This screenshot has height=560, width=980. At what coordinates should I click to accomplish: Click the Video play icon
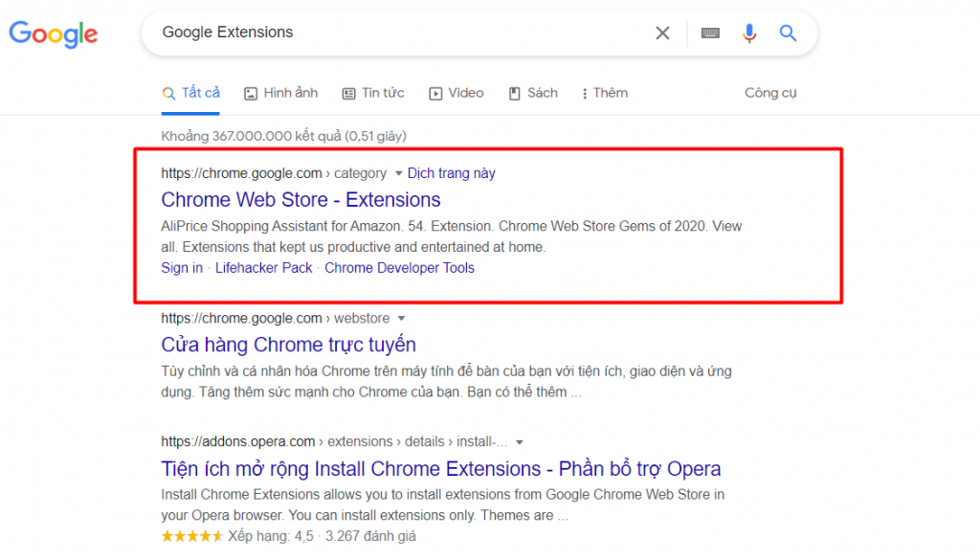point(435,94)
